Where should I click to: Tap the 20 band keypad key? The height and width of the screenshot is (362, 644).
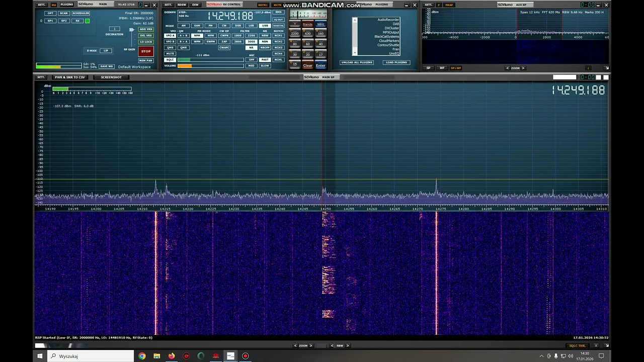pos(307,55)
